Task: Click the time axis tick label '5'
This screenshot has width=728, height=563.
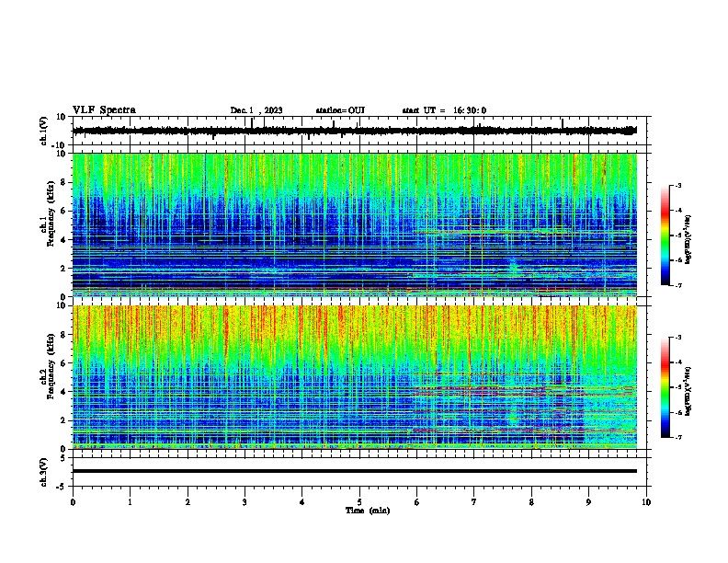Action: tap(359, 502)
